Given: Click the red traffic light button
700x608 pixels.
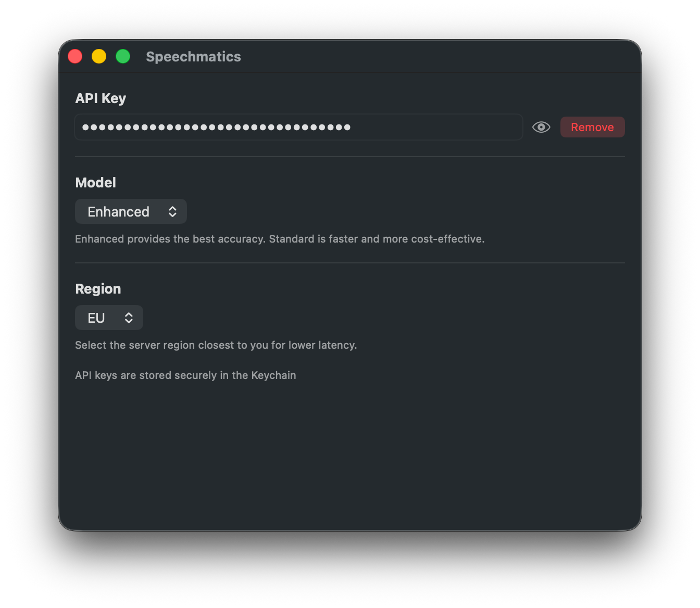Looking at the screenshot, I should (74, 56).
